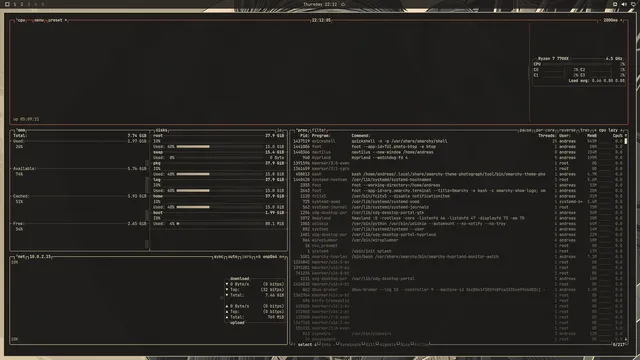Toggle the disks panel label
Image resolution: width=640 pixels, height=360 pixels.
point(161,130)
